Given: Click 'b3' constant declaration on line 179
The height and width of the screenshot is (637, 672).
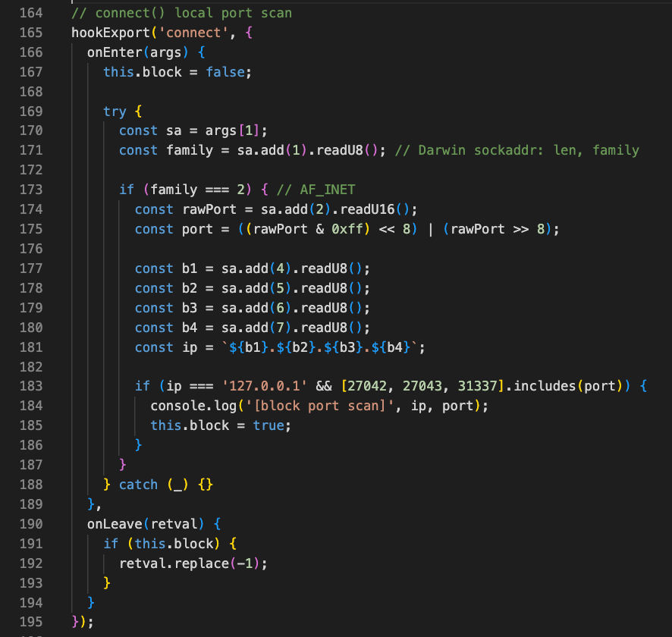Looking at the screenshot, I should 190,308.
